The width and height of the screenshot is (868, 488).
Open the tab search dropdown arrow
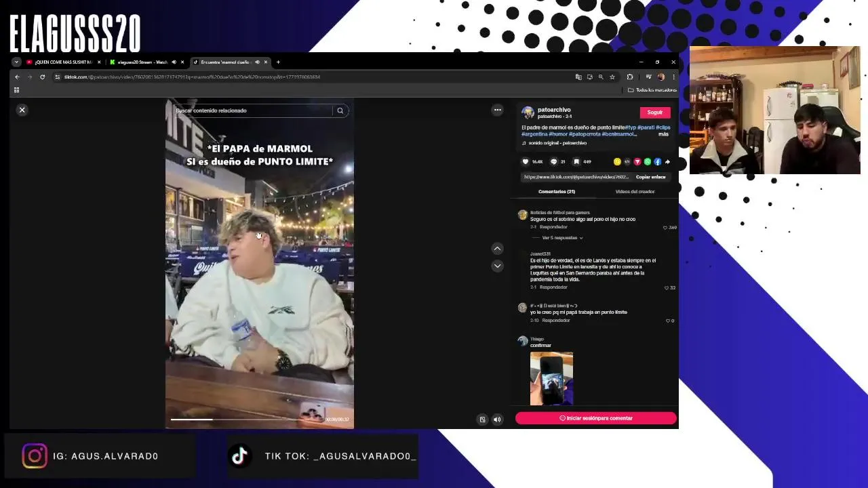pyautogui.click(x=16, y=62)
